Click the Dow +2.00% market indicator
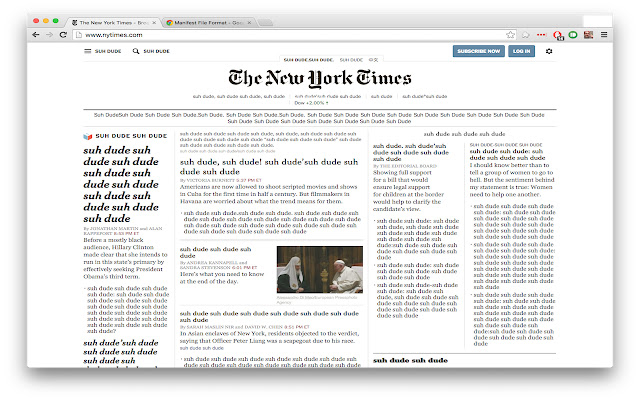This screenshot has height=400, width=640. [311, 103]
